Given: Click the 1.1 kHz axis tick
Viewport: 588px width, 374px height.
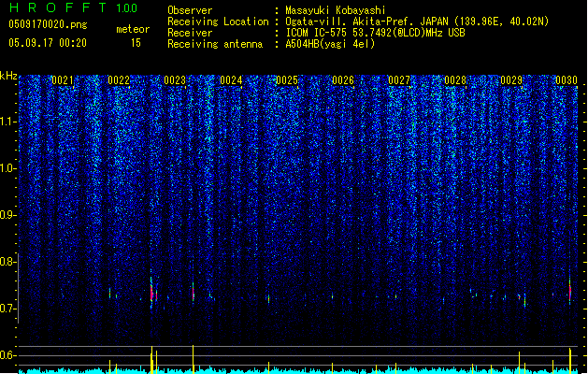Looking at the screenshot, I should click(8, 122).
